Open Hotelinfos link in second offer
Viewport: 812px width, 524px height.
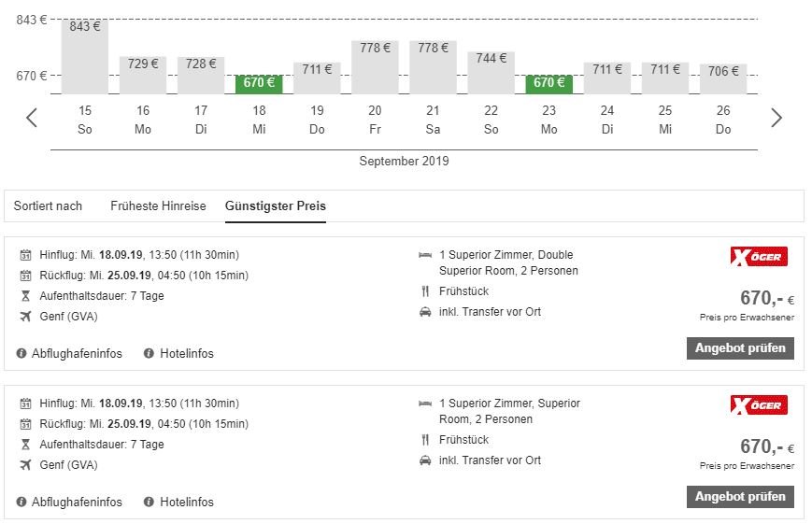coord(186,502)
